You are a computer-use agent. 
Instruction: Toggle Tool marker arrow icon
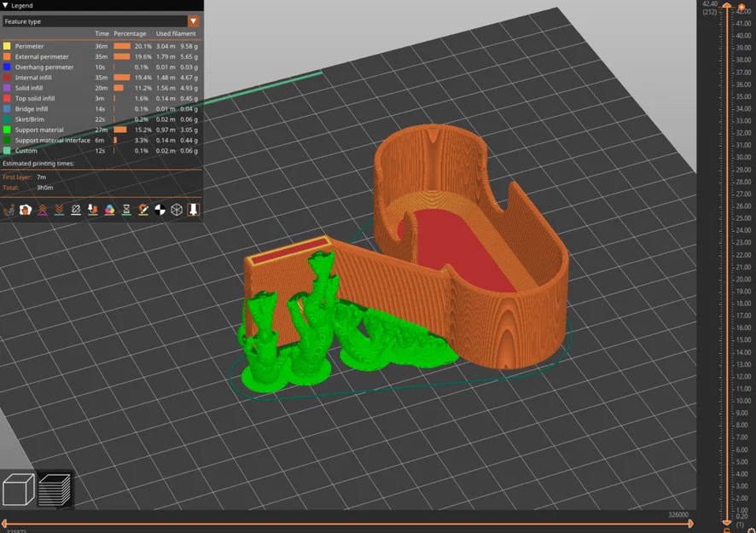pyautogui.click(x=194, y=210)
